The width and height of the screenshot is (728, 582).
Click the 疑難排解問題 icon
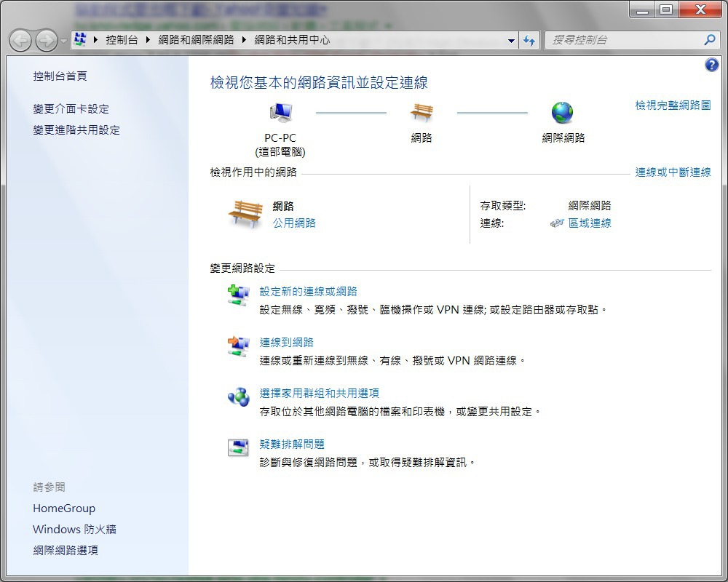(239, 447)
